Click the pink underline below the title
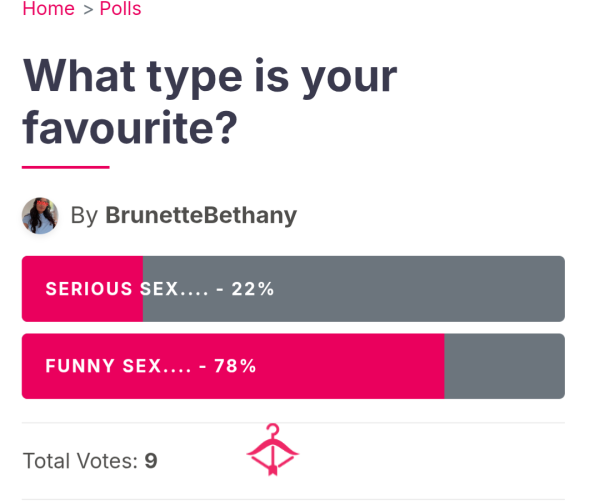This screenshot has height=504, width=600. [x=66, y=167]
